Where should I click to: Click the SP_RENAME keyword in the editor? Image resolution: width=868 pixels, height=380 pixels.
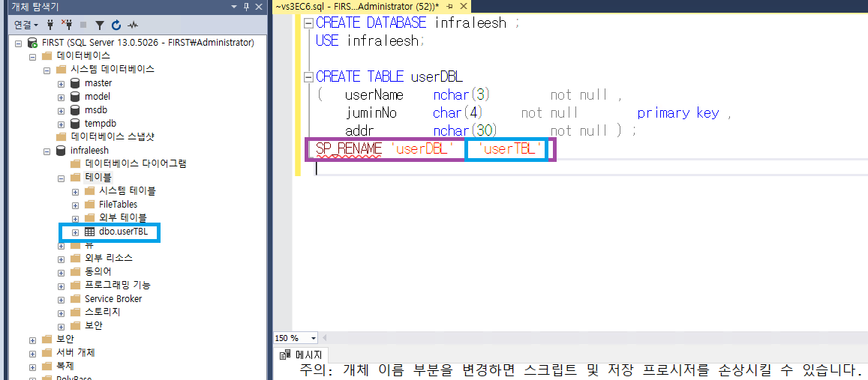tap(349, 149)
